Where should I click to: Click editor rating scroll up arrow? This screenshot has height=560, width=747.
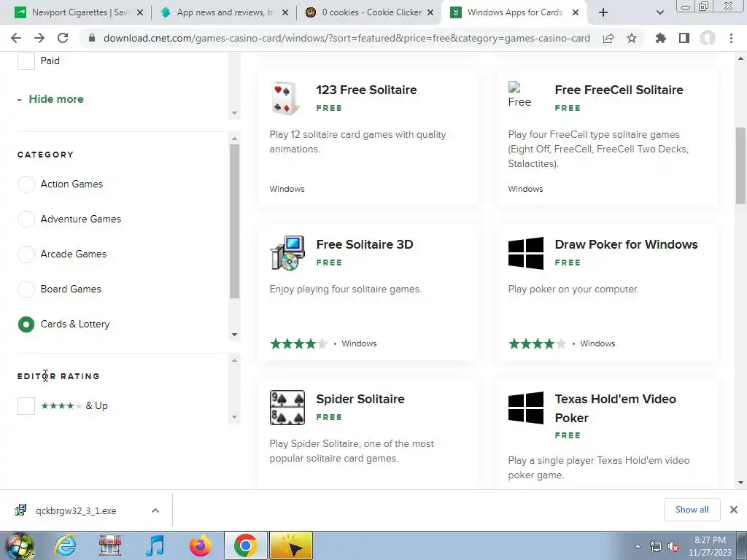(234, 360)
